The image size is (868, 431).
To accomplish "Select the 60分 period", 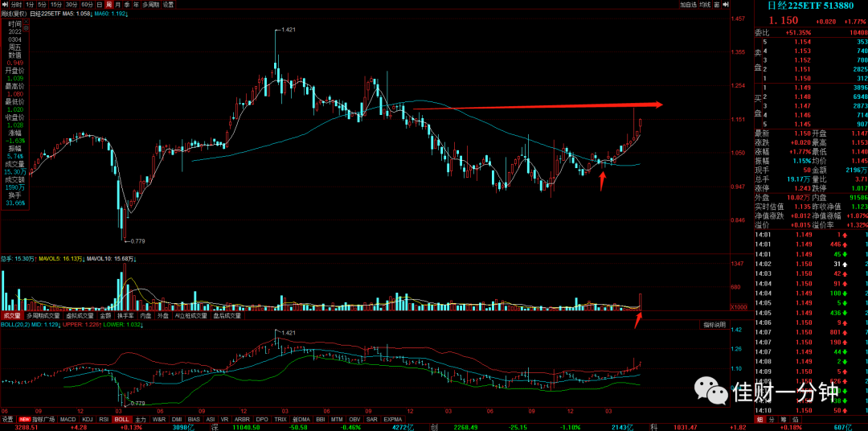I will (x=88, y=5).
